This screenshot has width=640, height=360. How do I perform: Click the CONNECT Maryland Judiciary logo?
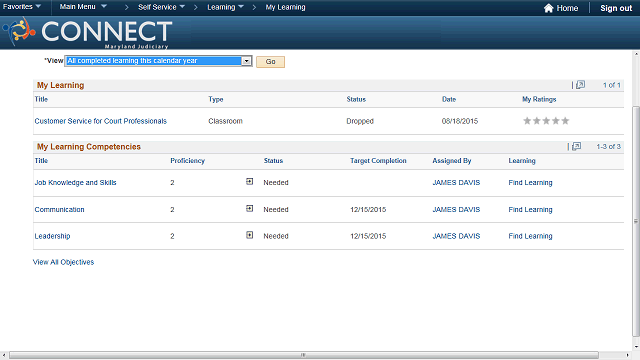pyautogui.click(x=87, y=33)
